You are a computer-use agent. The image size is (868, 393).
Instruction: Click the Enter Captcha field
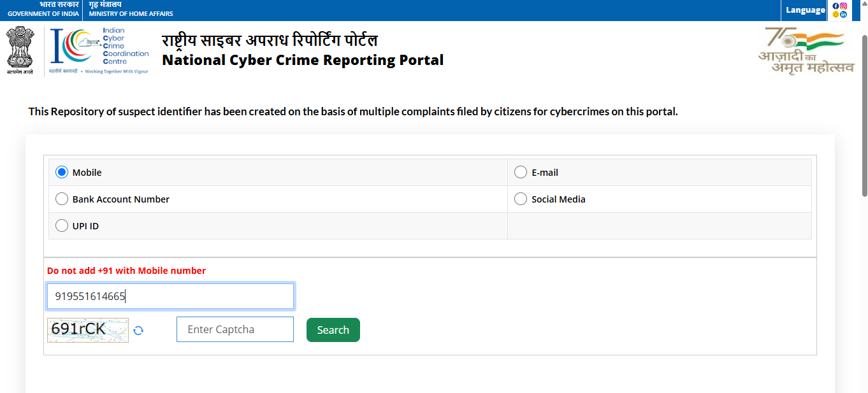coord(235,329)
